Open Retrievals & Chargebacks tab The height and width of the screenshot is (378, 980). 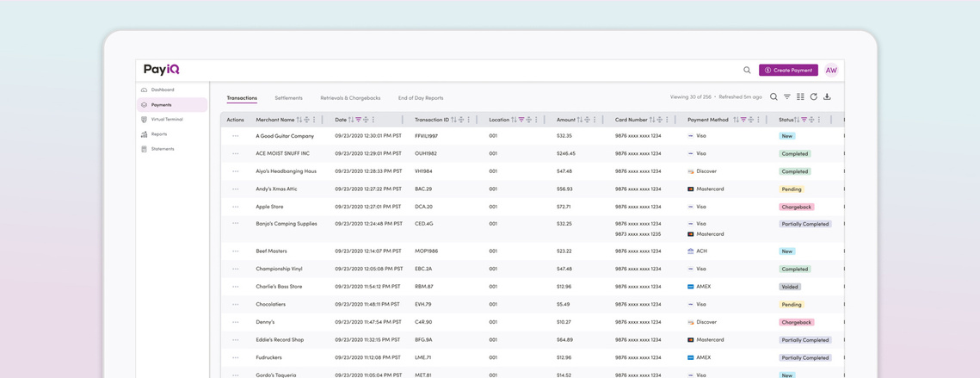(351, 98)
